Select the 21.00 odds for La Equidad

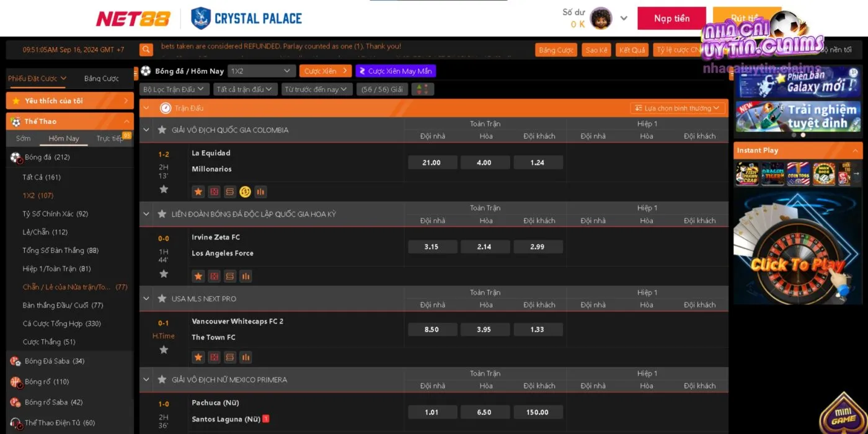pyautogui.click(x=432, y=162)
